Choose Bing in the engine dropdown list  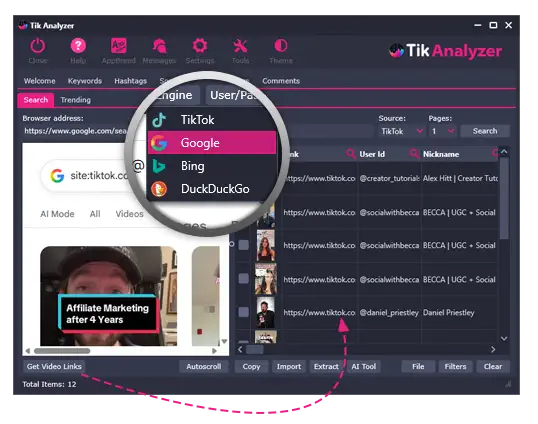(212, 166)
